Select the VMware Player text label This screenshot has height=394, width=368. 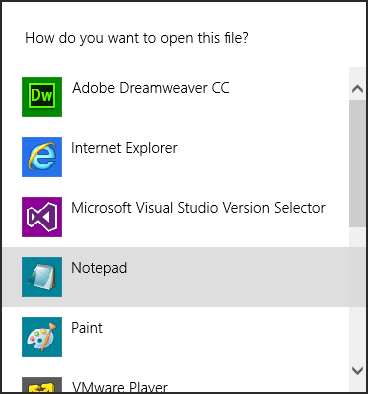pos(120,387)
